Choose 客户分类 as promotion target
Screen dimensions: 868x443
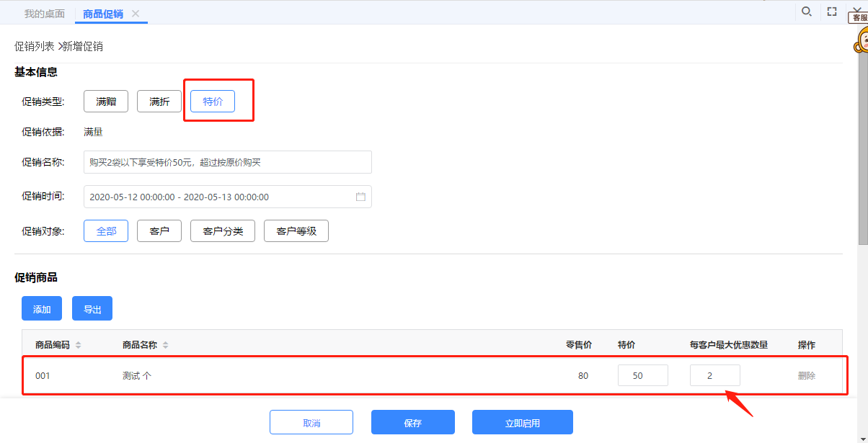223,231
